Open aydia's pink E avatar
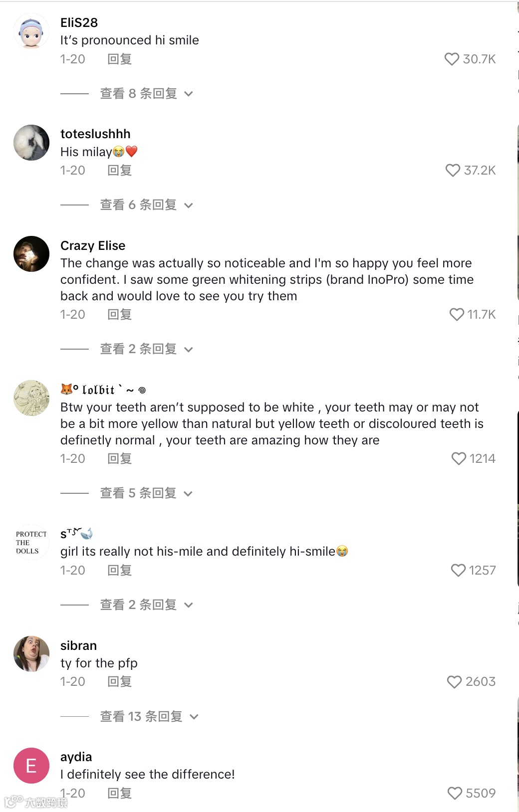This screenshot has width=519, height=812. (31, 766)
